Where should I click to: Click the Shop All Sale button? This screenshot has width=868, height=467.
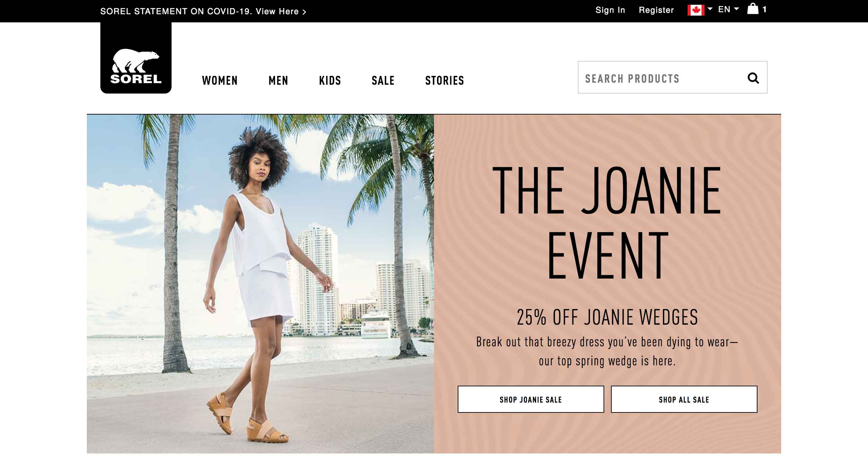pyautogui.click(x=684, y=399)
